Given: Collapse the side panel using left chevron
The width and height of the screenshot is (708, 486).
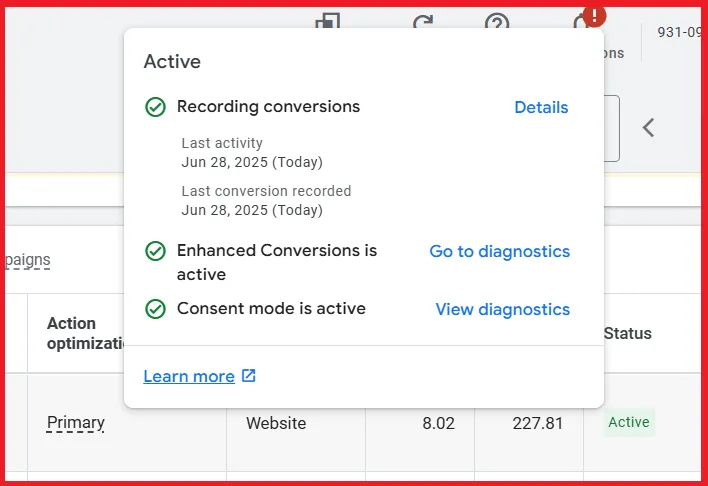Looking at the screenshot, I should coord(648,127).
